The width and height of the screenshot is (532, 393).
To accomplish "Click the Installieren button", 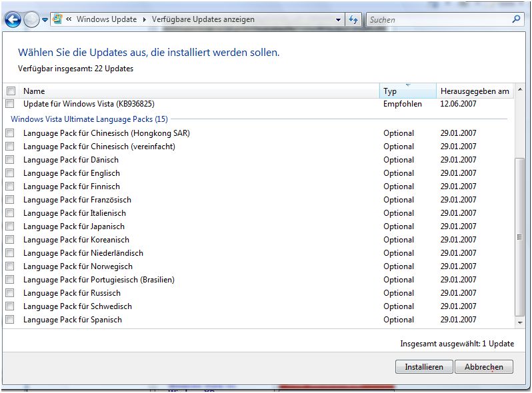I will point(424,367).
